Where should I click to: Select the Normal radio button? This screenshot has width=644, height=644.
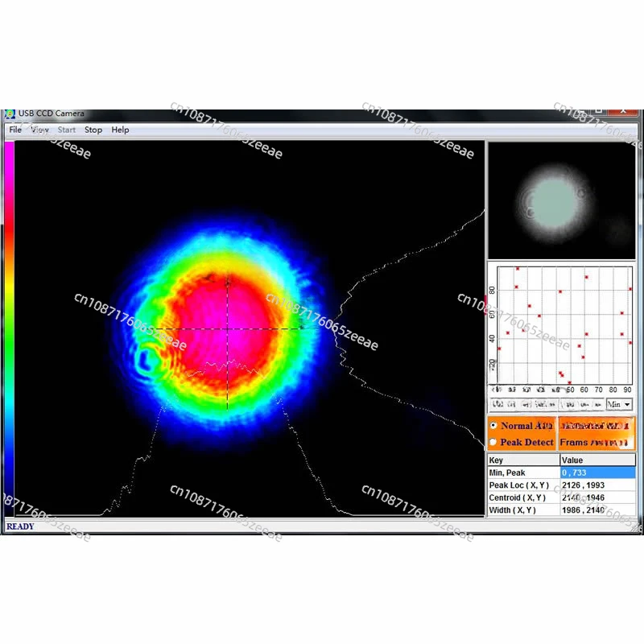pyautogui.click(x=493, y=426)
